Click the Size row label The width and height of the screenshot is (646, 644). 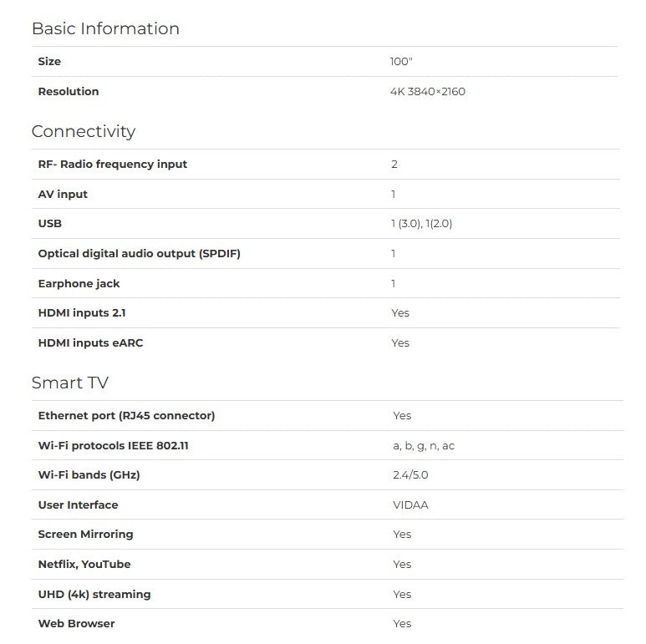pos(49,61)
